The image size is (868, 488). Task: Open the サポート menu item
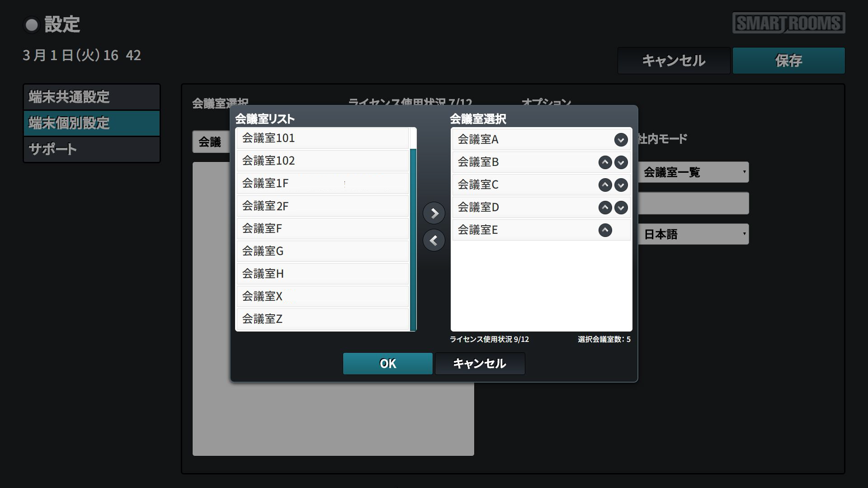[92, 149]
